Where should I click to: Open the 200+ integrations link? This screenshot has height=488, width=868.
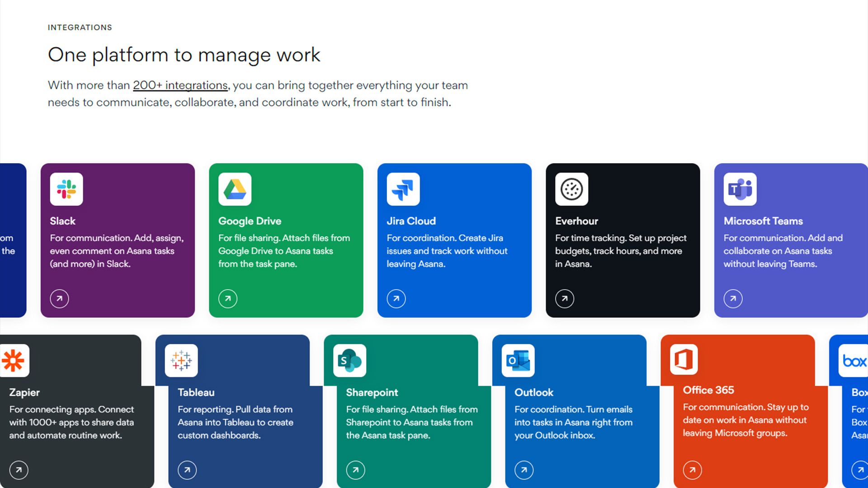180,85
